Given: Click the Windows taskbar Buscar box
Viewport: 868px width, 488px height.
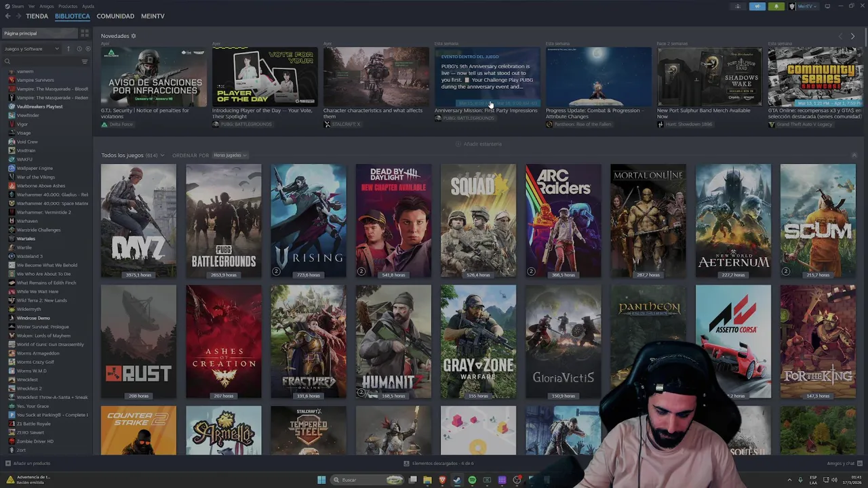Looking at the screenshot, I should pos(368,480).
